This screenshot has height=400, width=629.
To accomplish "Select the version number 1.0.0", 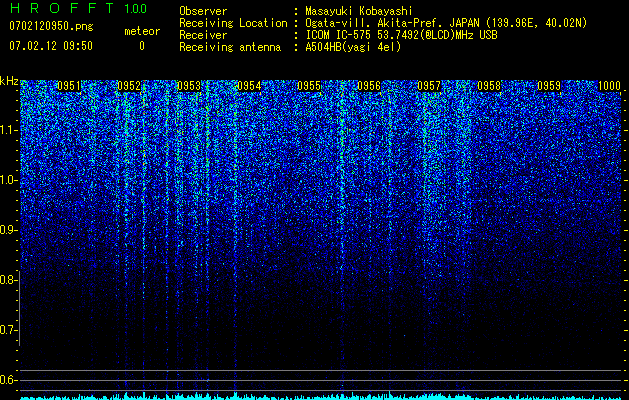I will click(x=136, y=9).
